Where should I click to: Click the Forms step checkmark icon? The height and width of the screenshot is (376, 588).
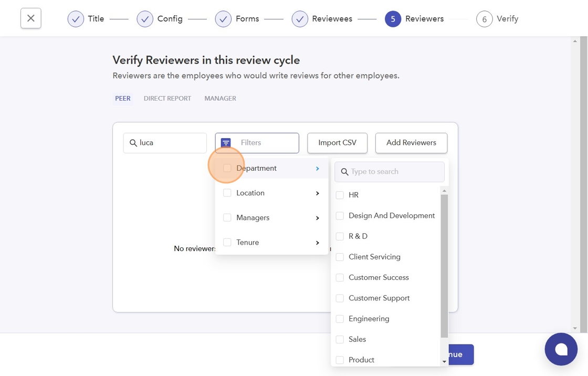223,19
